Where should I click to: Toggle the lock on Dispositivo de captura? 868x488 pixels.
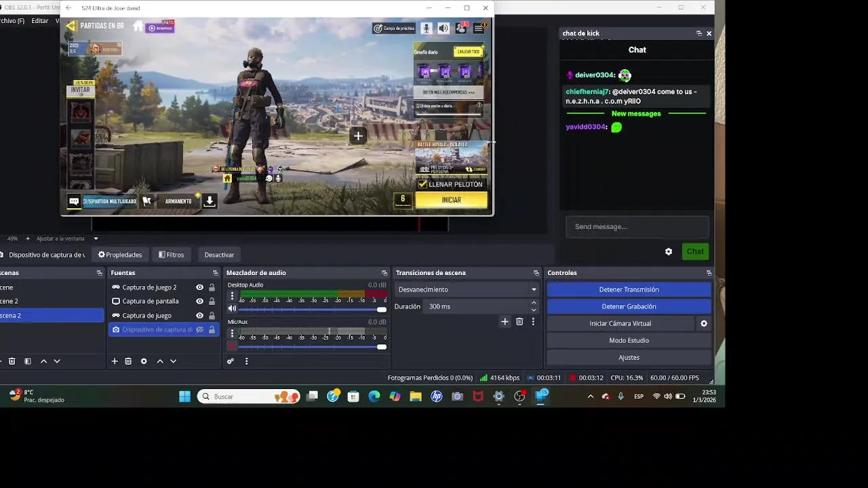(x=212, y=329)
